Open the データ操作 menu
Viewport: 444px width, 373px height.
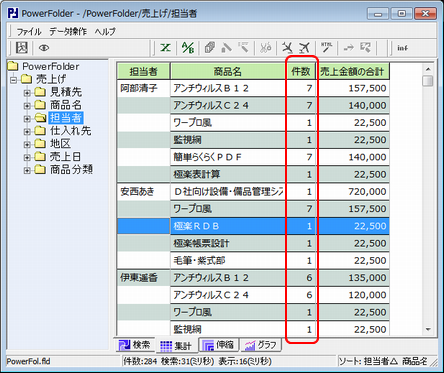point(68,32)
